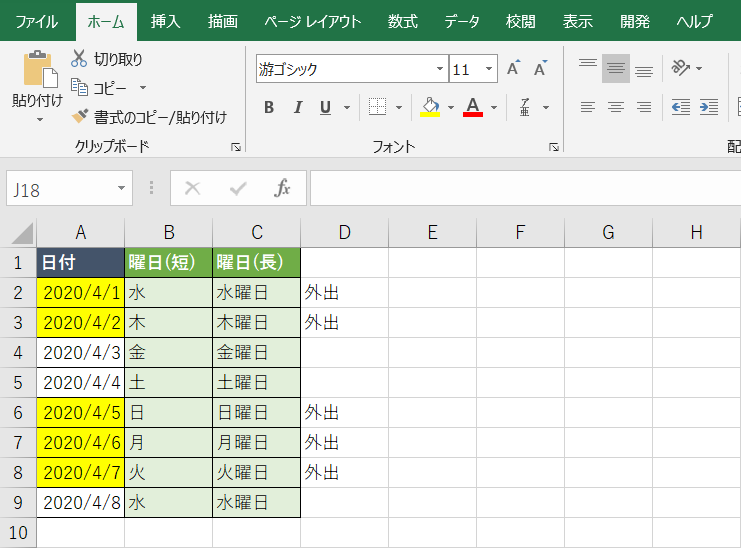Center text horizontally

click(x=616, y=107)
